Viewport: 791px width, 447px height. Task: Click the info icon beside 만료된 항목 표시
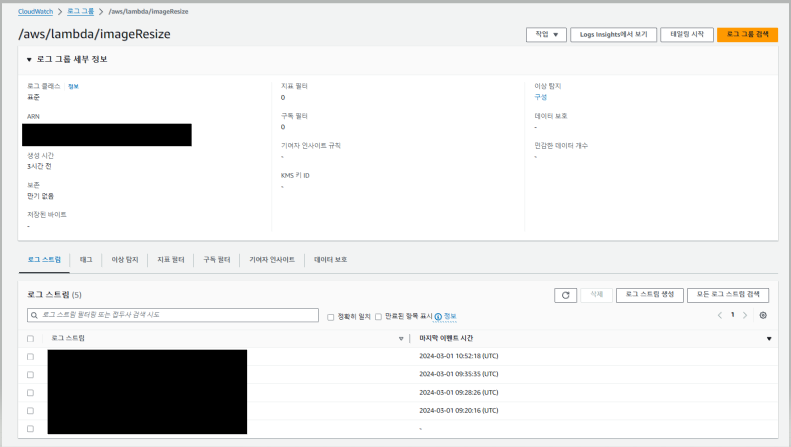click(x=438, y=317)
